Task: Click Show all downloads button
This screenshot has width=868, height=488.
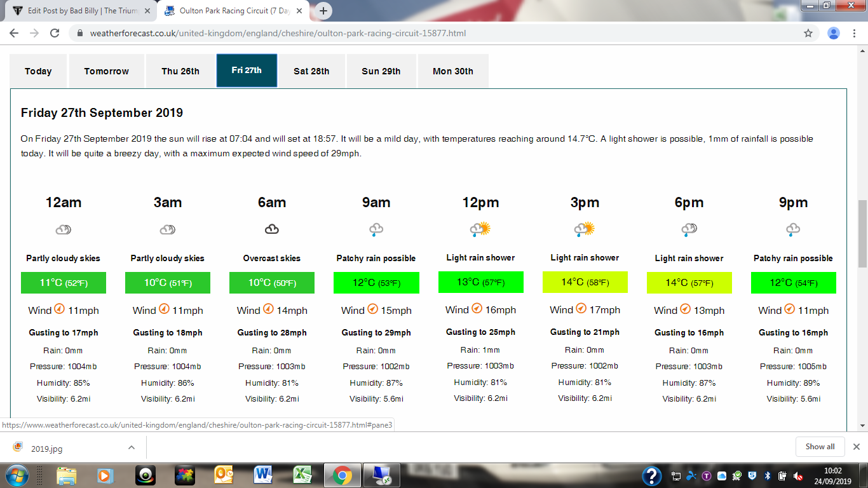Action: (x=820, y=447)
